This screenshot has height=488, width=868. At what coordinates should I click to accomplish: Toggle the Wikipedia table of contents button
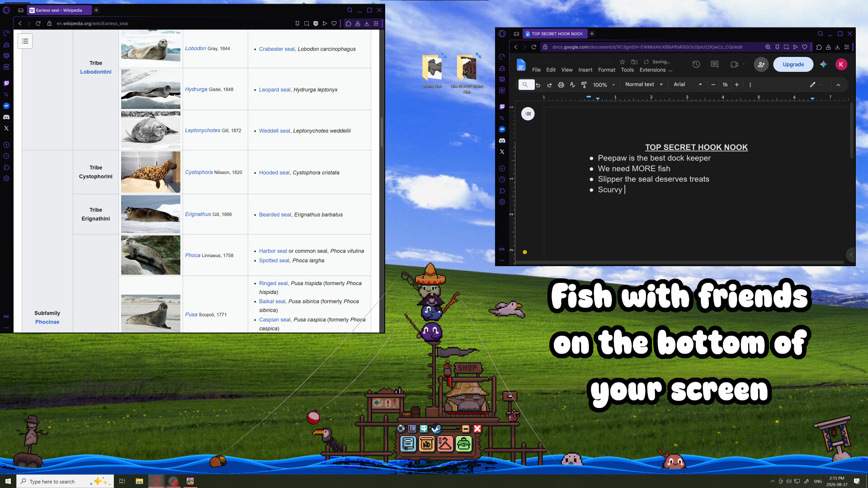point(25,41)
